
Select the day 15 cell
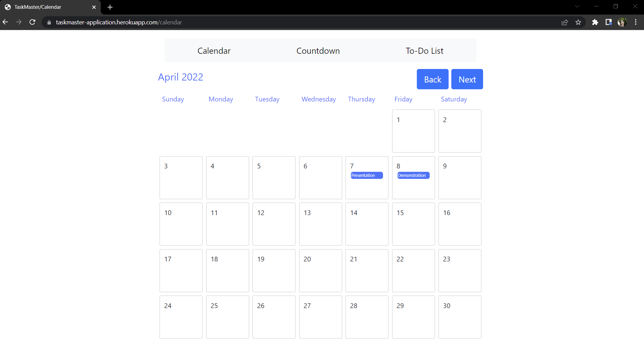coord(413,224)
